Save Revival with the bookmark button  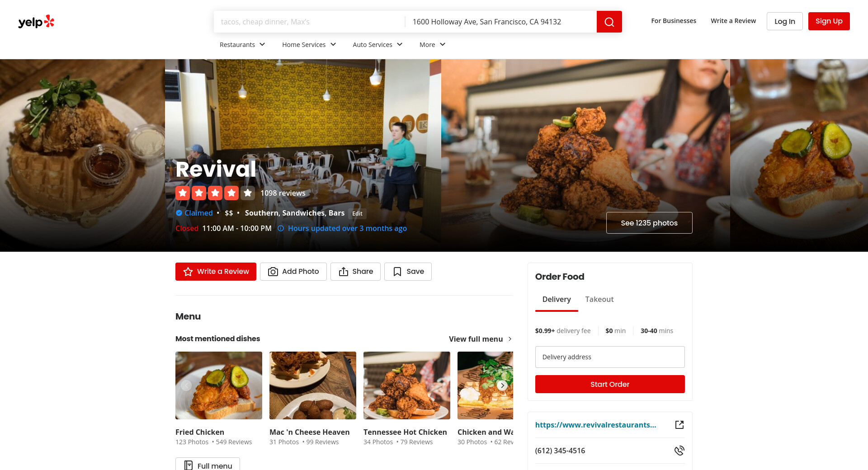[408, 272]
